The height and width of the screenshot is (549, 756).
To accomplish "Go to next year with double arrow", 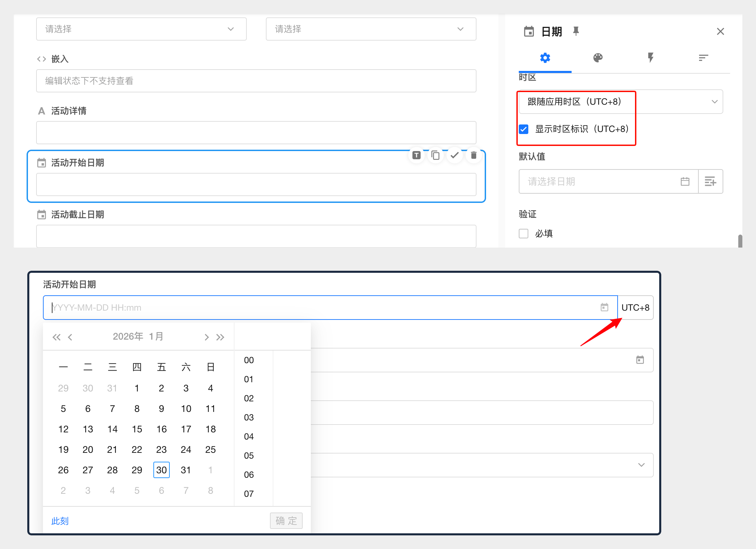I will [x=220, y=337].
